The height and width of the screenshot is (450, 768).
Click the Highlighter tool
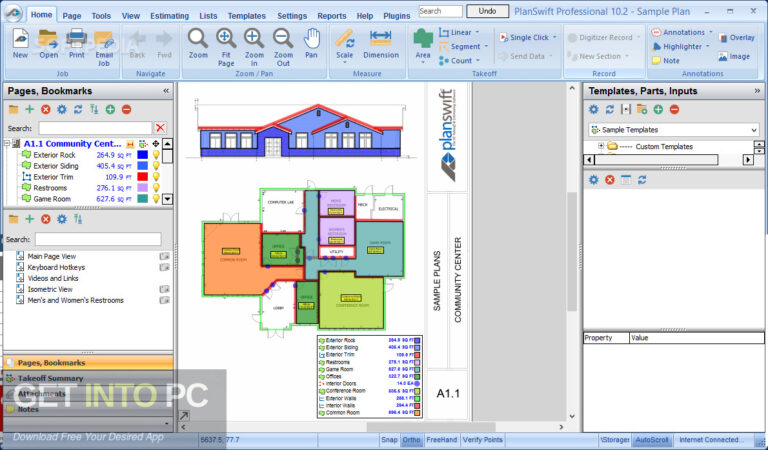pos(677,47)
